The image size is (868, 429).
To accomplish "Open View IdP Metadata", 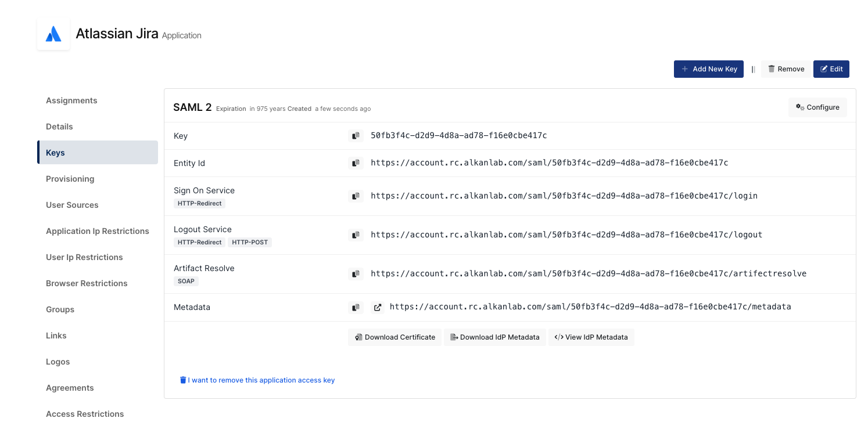I will tap(591, 337).
